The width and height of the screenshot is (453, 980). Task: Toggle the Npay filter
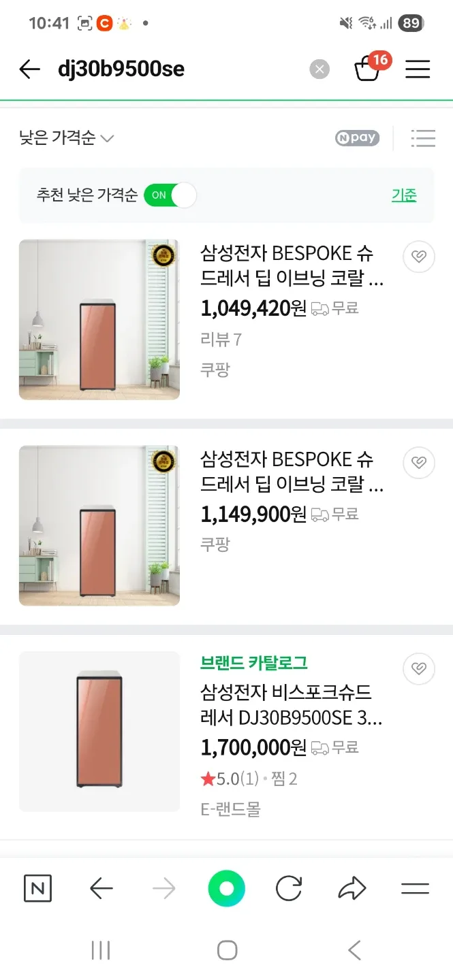(357, 138)
